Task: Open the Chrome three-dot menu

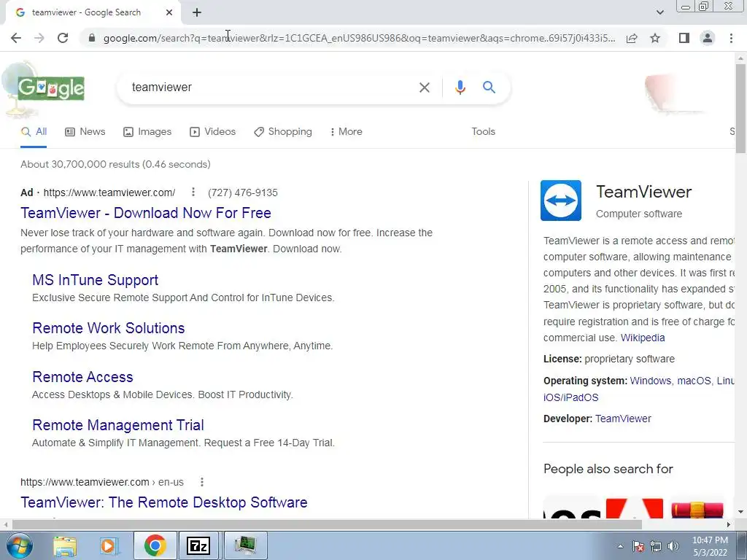Action: click(731, 38)
